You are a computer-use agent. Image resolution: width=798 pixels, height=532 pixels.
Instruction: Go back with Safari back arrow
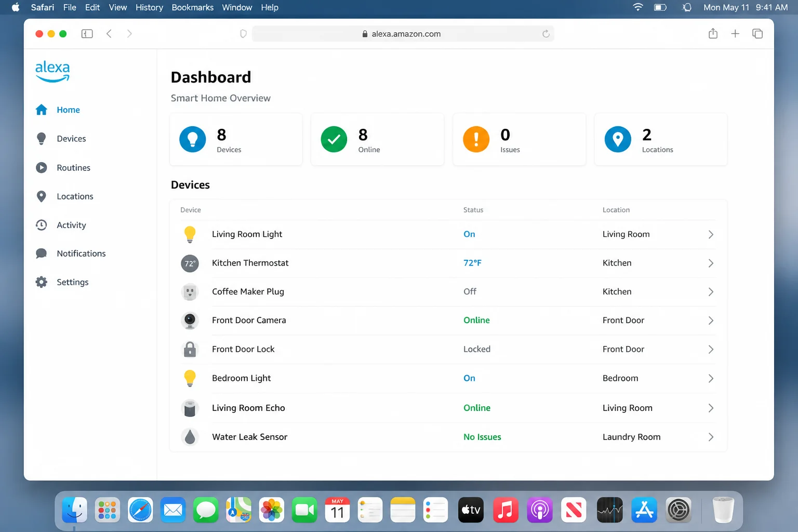click(109, 34)
